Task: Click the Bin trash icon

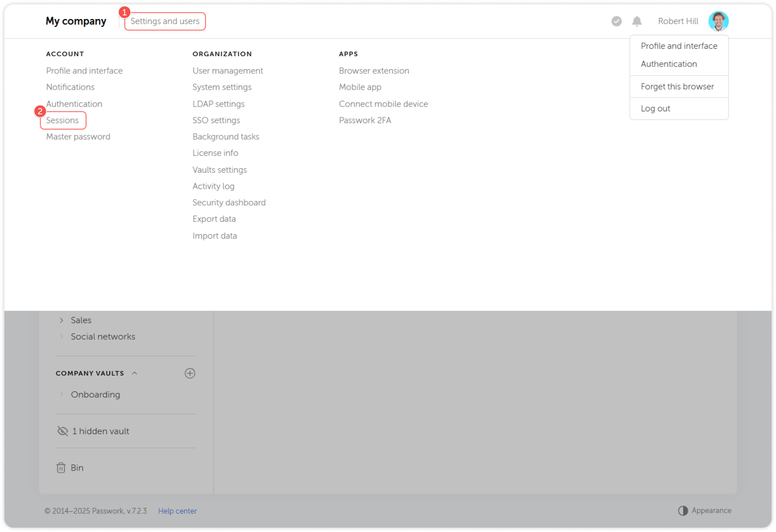Action: click(x=61, y=468)
